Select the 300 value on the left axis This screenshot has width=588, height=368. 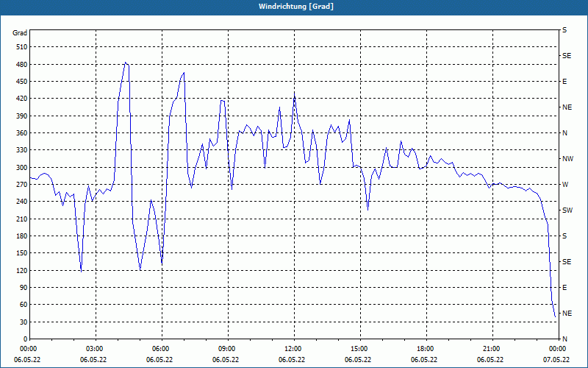[x=22, y=167]
